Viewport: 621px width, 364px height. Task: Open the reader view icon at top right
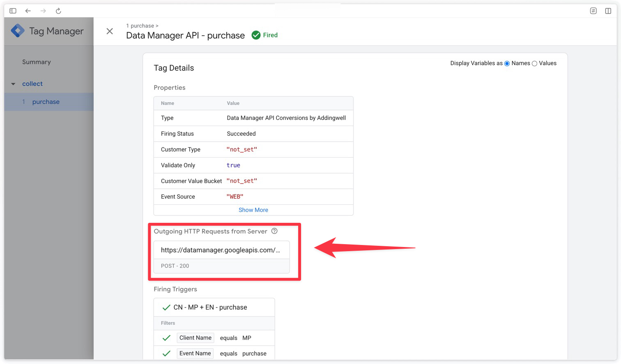(x=593, y=11)
